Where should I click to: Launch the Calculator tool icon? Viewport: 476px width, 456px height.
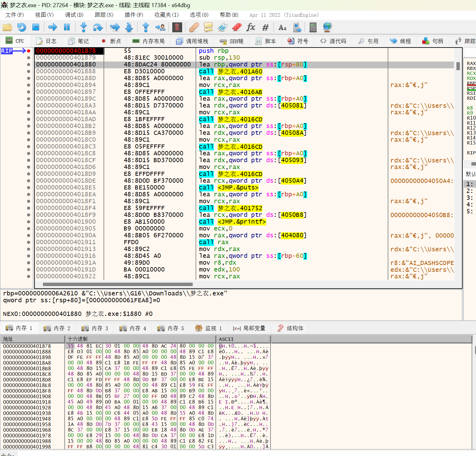pos(313,27)
